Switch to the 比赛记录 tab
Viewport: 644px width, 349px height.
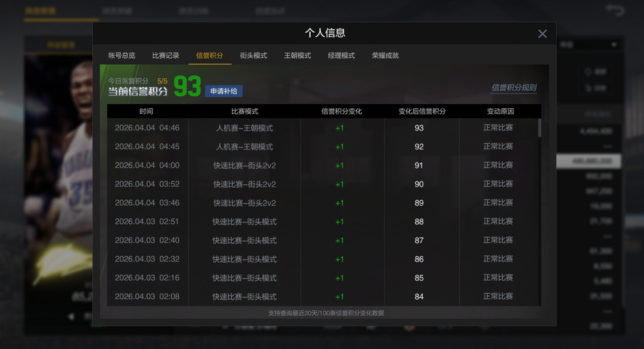point(166,55)
